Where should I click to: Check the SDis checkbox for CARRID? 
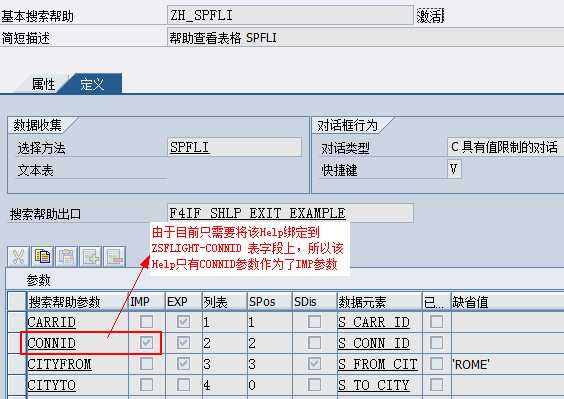pyautogui.click(x=314, y=322)
